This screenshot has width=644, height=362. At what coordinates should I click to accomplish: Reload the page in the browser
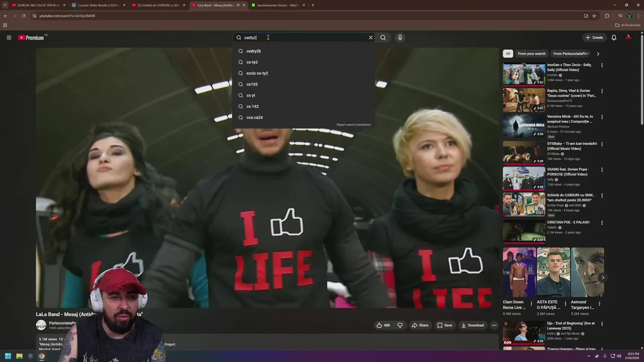click(23, 16)
